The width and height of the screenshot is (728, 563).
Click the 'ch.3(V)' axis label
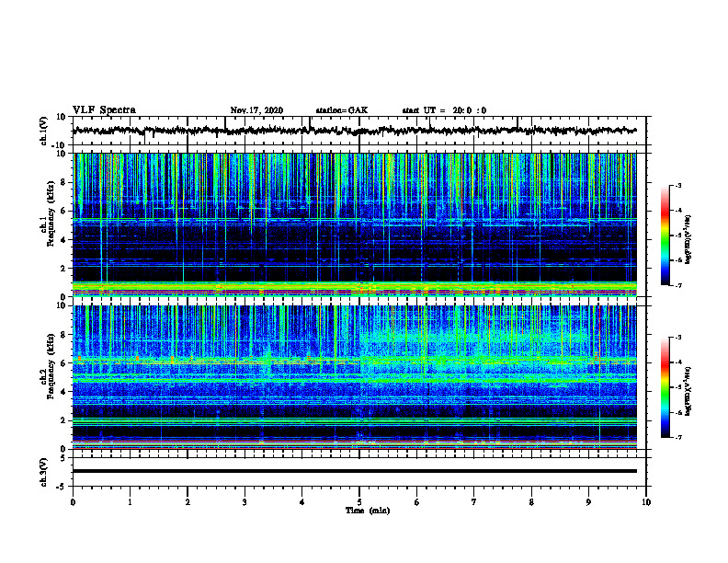click(43, 472)
